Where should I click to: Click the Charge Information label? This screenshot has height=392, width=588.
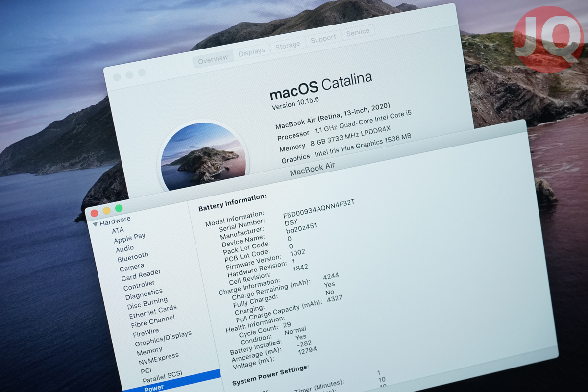249,287
